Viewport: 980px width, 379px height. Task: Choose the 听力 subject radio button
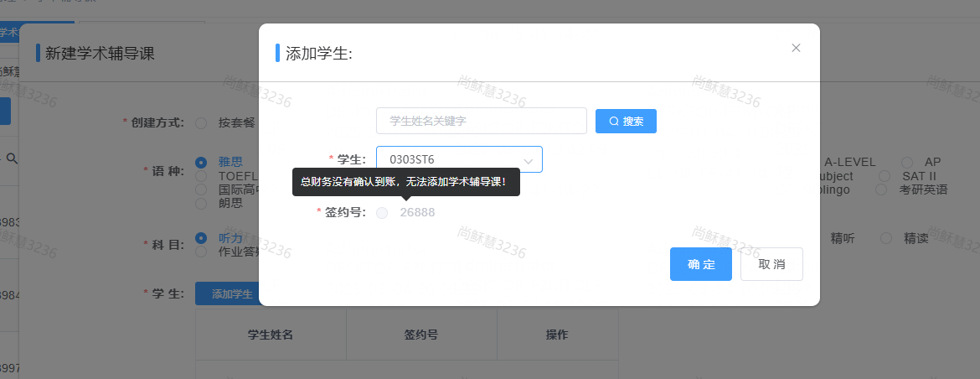click(201, 238)
